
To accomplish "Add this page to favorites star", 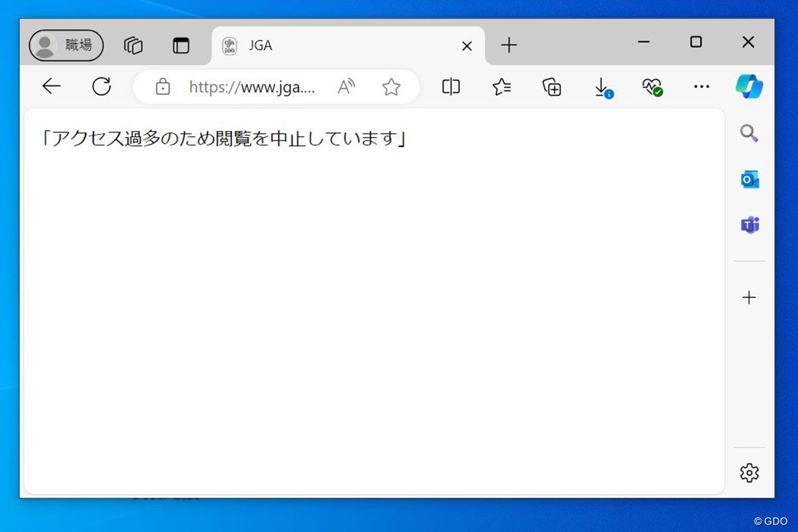I will click(x=392, y=87).
